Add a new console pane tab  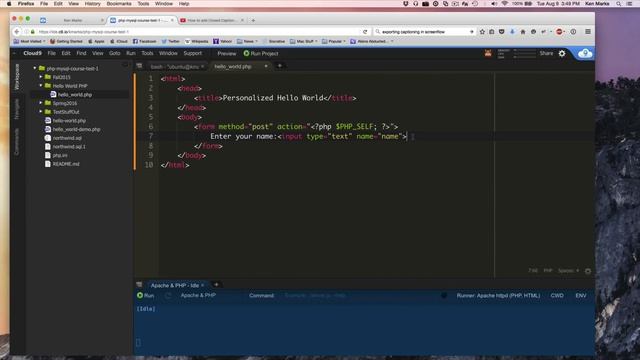216,284
